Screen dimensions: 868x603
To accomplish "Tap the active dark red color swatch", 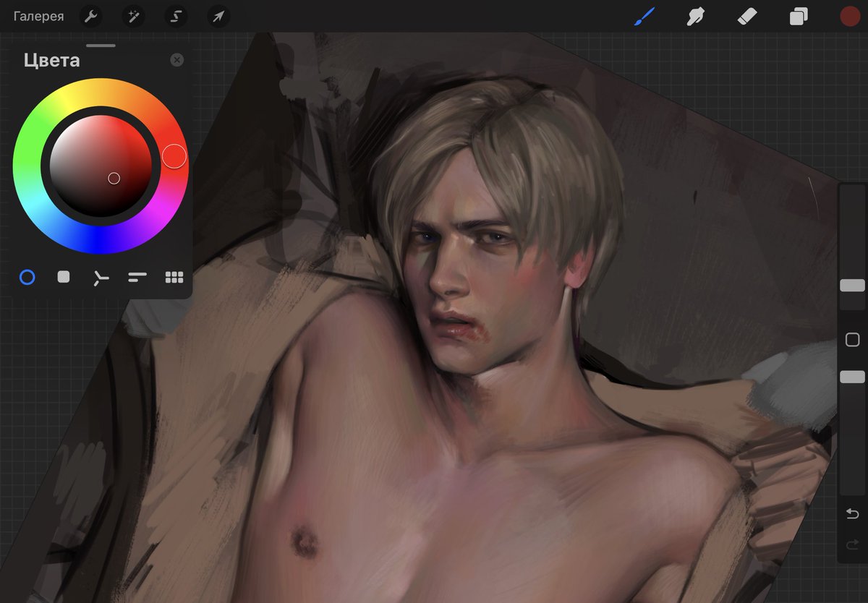I will 850,16.
